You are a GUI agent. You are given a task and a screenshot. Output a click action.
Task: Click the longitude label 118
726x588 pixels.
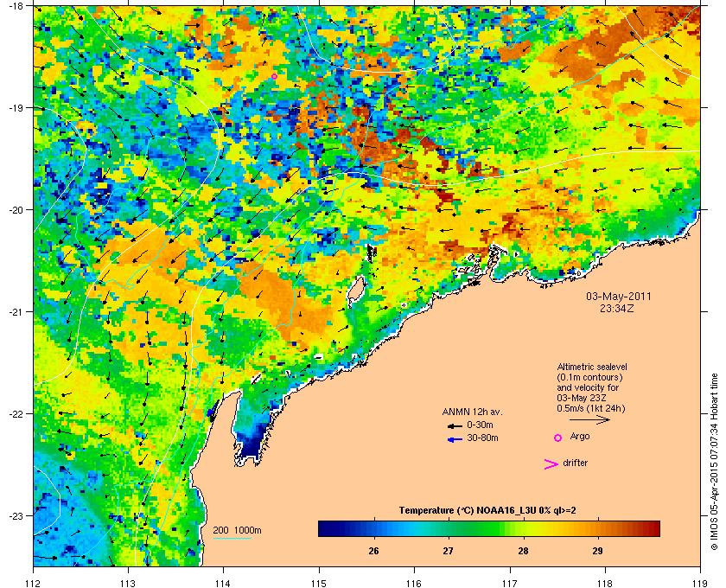click(605, 583)
